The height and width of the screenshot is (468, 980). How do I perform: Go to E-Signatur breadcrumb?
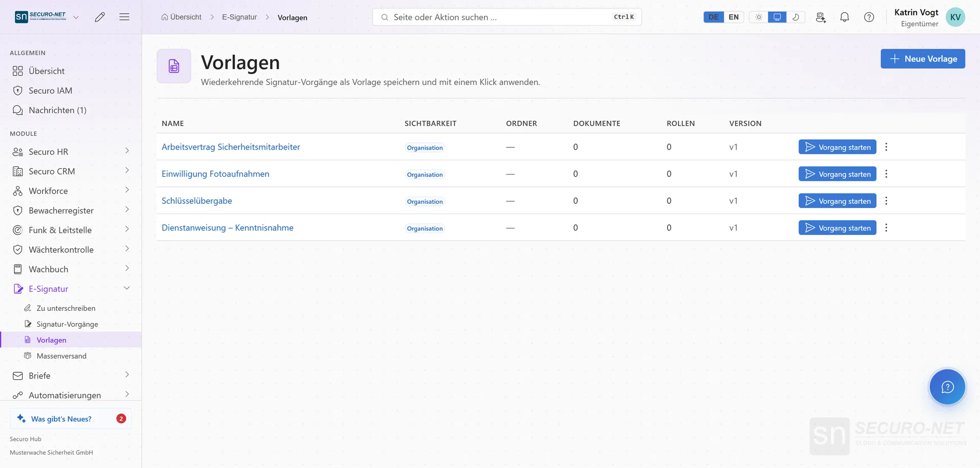point(239,17)
